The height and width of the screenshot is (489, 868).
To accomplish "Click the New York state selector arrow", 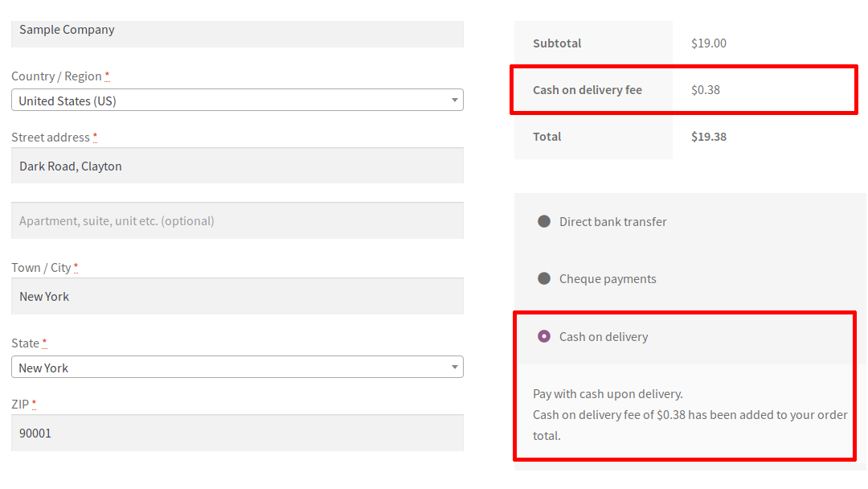I will click(x=456, y=367).
